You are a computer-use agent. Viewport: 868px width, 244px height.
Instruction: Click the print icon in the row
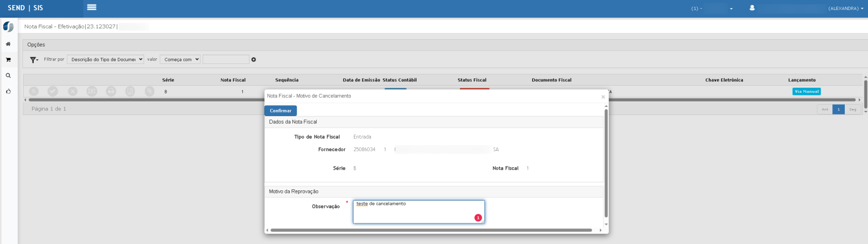pos(111,91)
